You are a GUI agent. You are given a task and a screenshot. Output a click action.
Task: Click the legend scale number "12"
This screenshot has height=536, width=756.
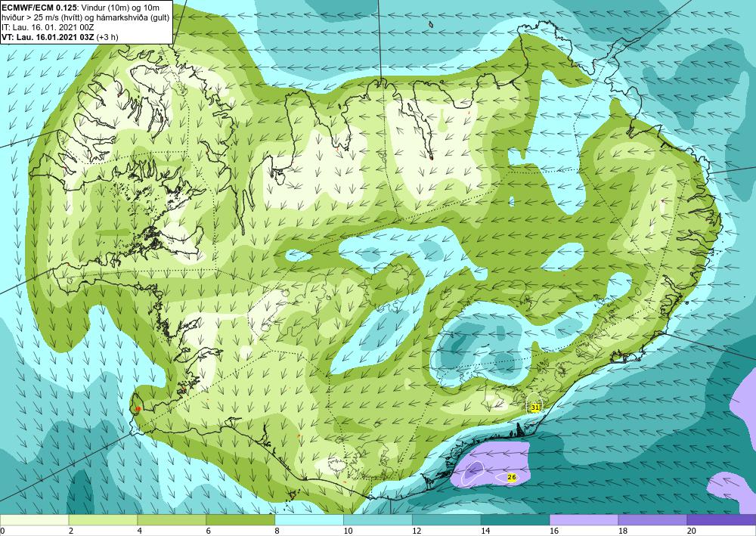coord(417,531)
